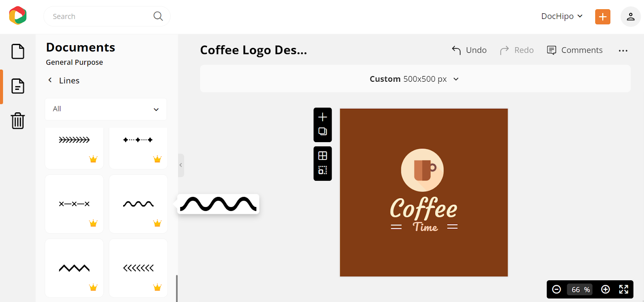Click the DocHipo logo icon

18,16
